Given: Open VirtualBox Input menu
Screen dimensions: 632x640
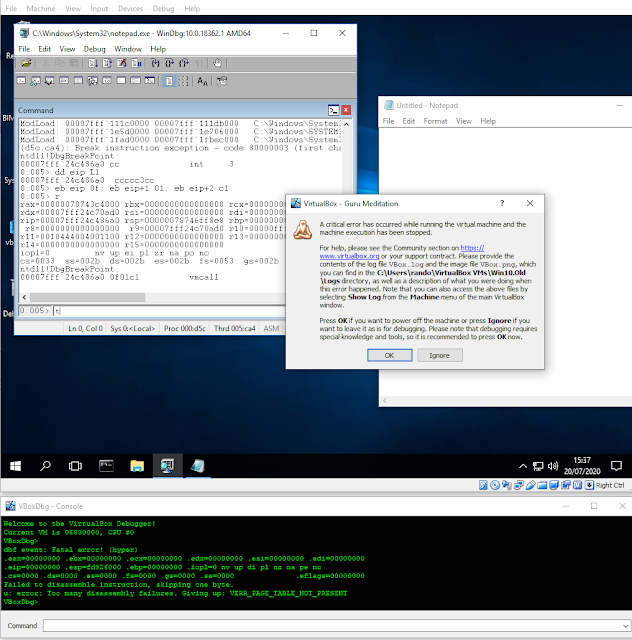Looking at the screenshot, I should click(99, 8).
